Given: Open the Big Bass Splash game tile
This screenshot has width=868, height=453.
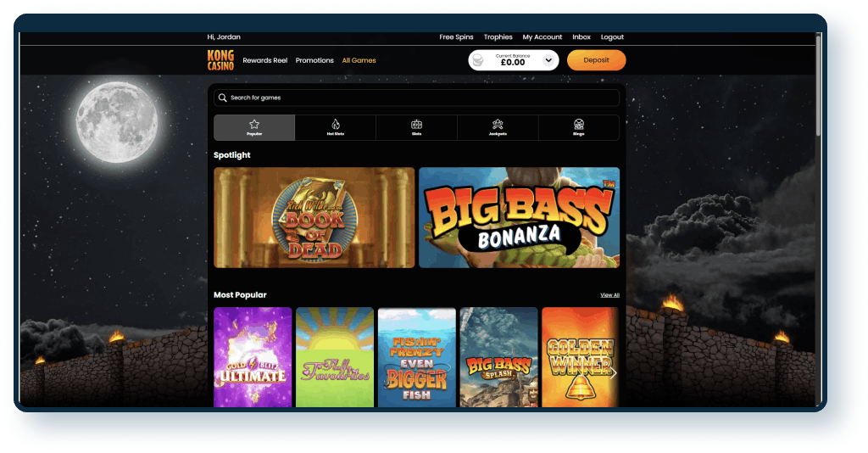Looking at the screenshot, I should (498, 357).
